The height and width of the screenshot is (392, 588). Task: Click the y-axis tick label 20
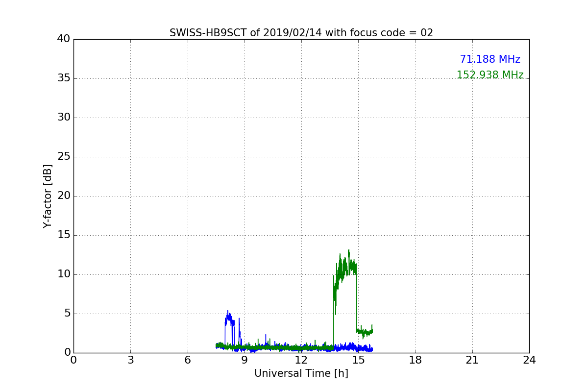click(x=64, y=196)
